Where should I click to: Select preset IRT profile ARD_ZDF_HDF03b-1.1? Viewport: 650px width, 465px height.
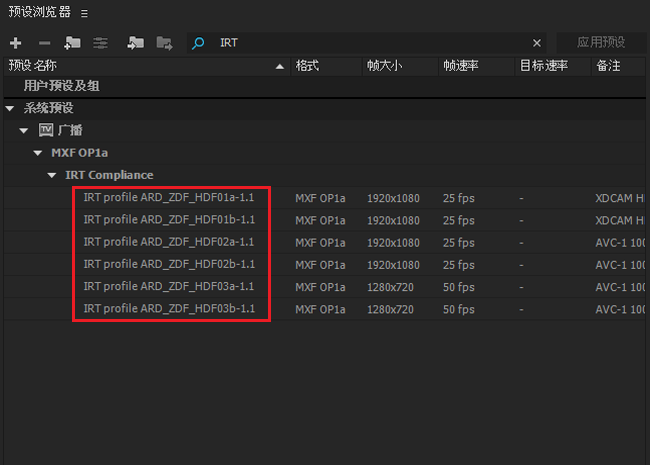(169, 309)
